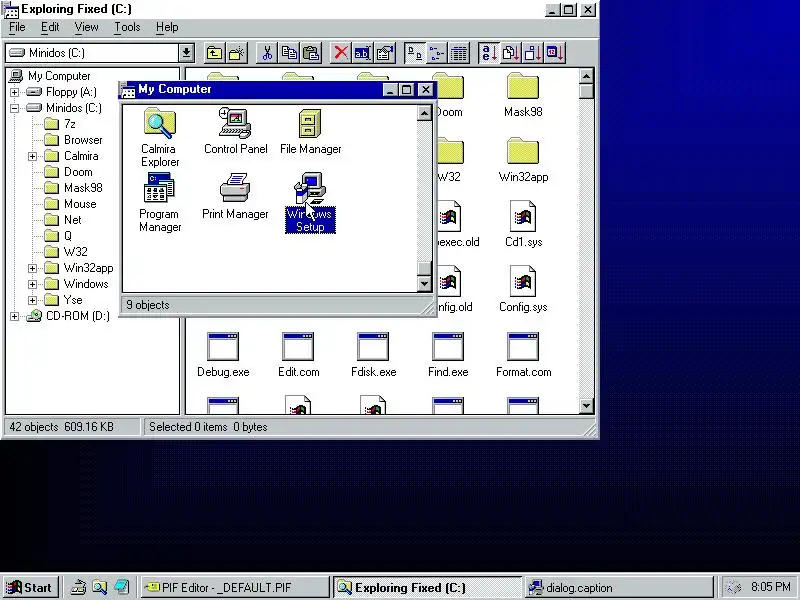Select My Computer root in tree
800x600 pixels.
(x=50, y=76)
